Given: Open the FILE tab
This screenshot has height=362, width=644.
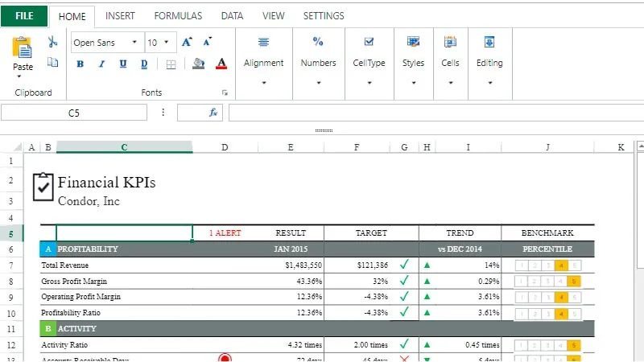Looking at the screenshot, I should [x=24, y=16].
